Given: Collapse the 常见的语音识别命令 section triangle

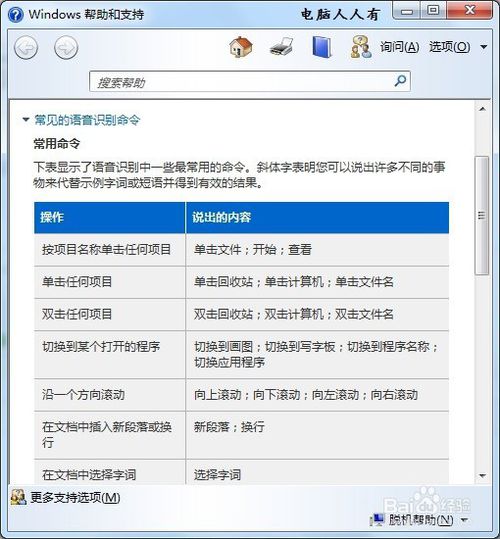Looking at the screenshot, I should click(25, 120).
